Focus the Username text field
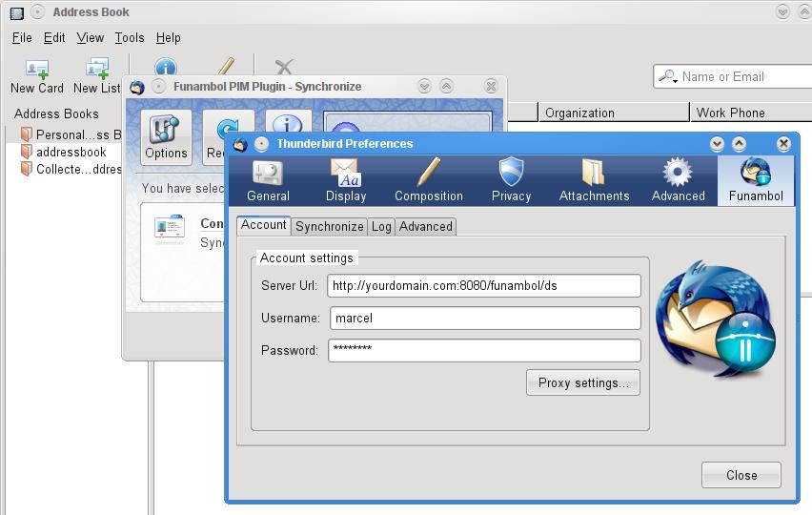This screenshot has height=515, width=812. click(484, 319)
